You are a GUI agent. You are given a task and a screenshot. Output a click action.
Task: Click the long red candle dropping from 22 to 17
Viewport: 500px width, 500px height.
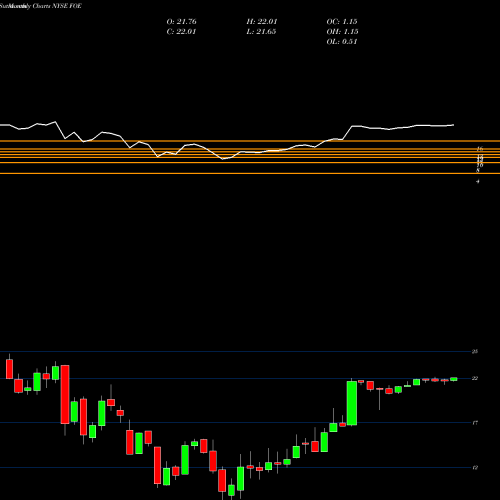65,395
